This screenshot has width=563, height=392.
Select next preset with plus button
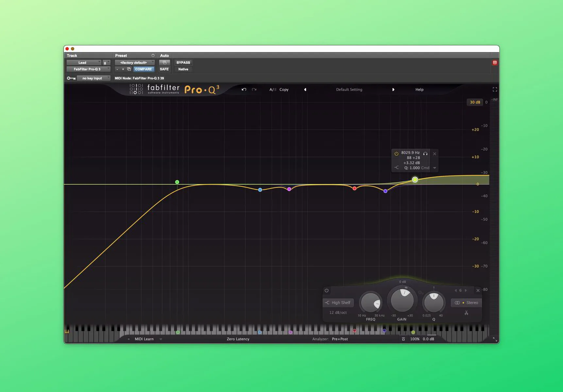pyautogui.click(x=123, y=69)
